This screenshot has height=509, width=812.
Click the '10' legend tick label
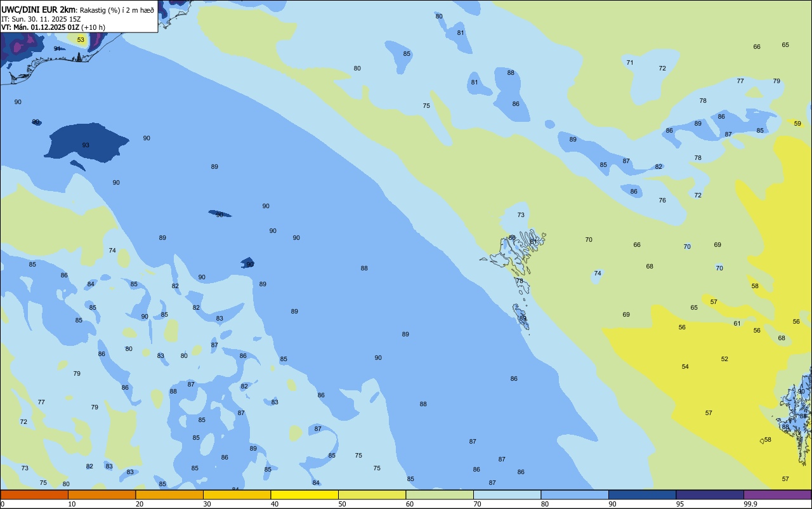(x=72, y=504)
